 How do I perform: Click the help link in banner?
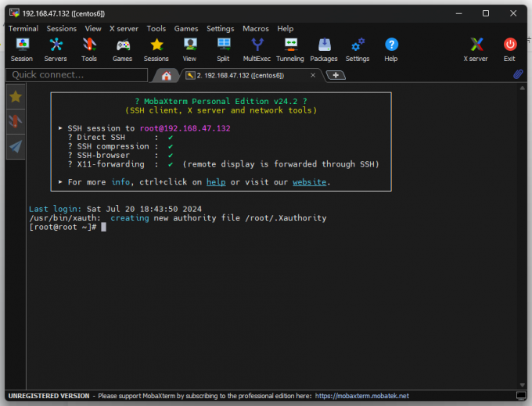tap(216, 182)
